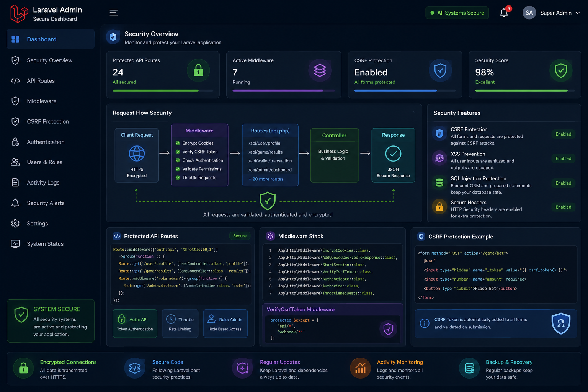This screenshot has height=392, width=588.
Task: Click the SYSTEM SECURE status card
Action: tap(51, 321)
